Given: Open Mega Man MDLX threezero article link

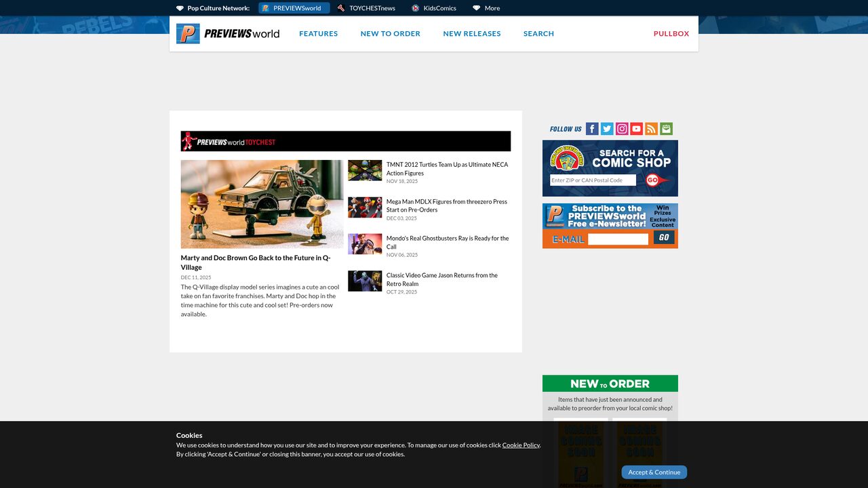Looking at the screenshot, I should click(x=447, y=205).
